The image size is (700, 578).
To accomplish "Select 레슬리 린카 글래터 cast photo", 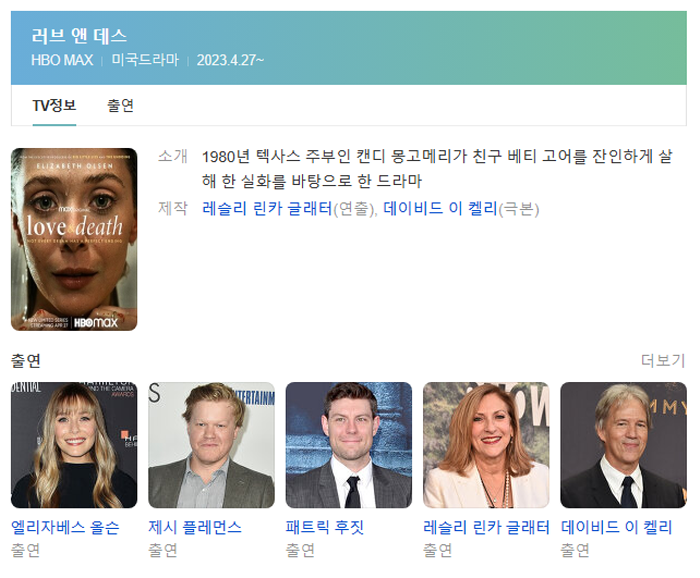I will coord(486,444).
